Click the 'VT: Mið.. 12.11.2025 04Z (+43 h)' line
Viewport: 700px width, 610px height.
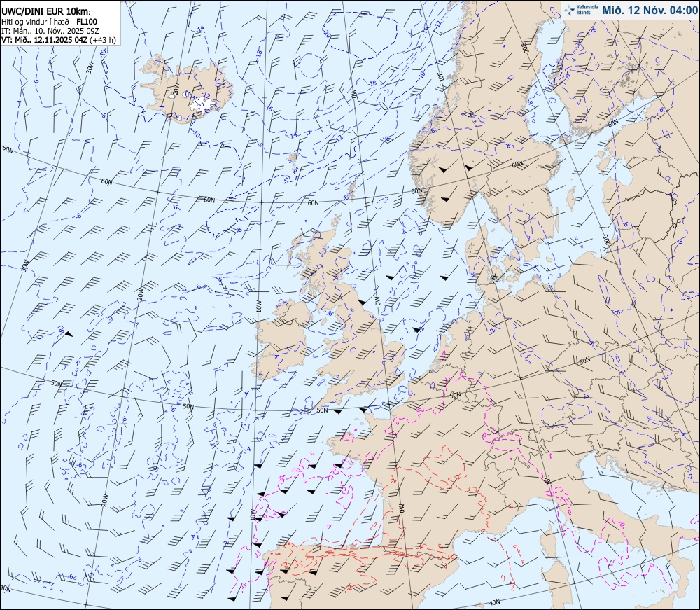point(59,40)
